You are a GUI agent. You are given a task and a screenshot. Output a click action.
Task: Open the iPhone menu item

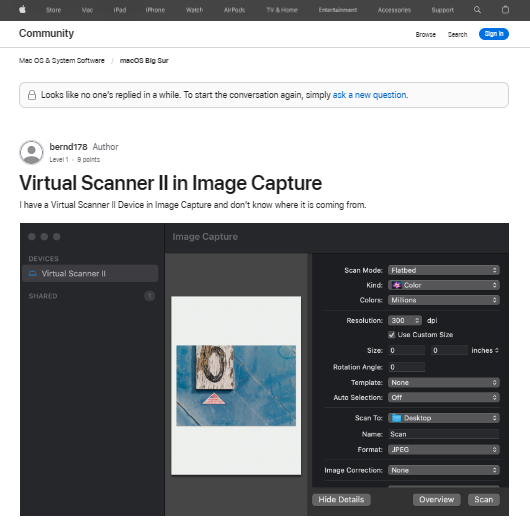[x=155, y=10]
